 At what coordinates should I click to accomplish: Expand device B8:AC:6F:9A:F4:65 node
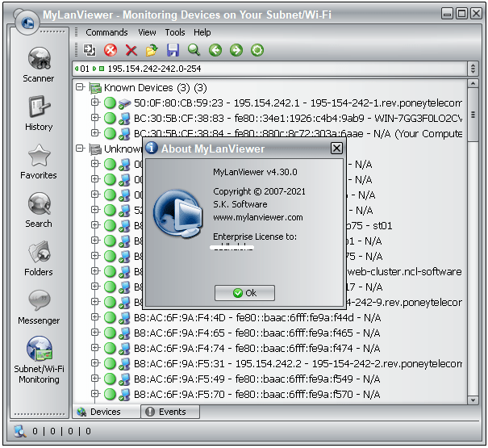click(95, 332)
